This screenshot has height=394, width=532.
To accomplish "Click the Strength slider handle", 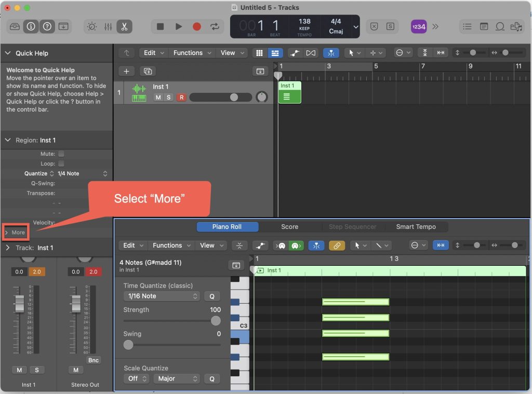I will coord(216,321).
